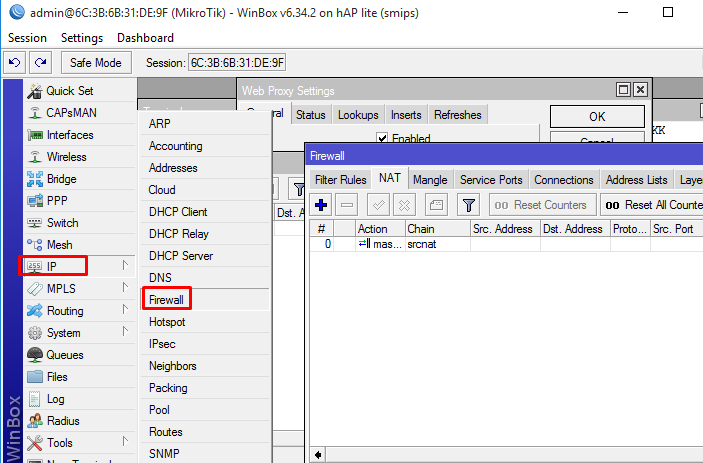Open Wireless from the sidebar
The width and height of the screenshot is (703, 463).
click(x=66, y=157)
